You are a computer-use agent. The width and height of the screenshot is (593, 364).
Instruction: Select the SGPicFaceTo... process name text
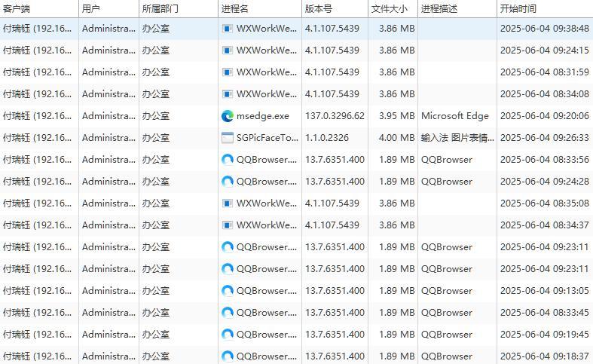pos(267,138)
